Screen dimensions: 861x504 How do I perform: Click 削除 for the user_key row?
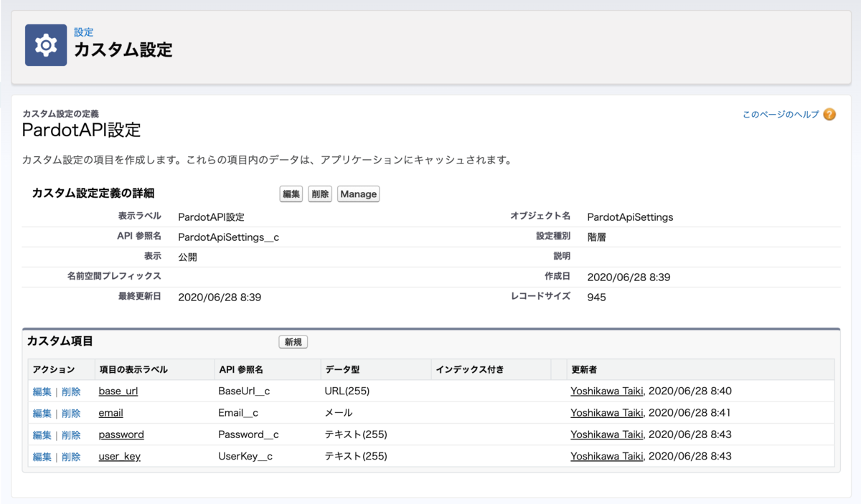point(71,456)
